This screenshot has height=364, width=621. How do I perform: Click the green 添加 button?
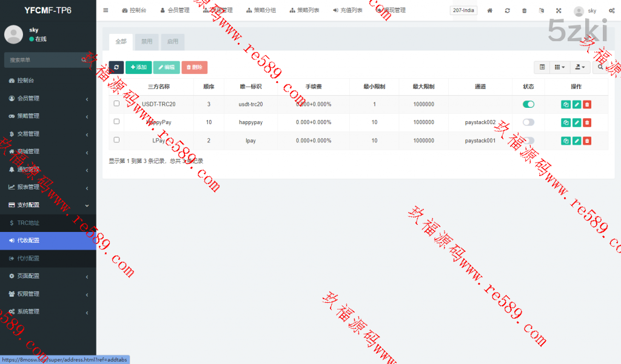click(138, 67)
